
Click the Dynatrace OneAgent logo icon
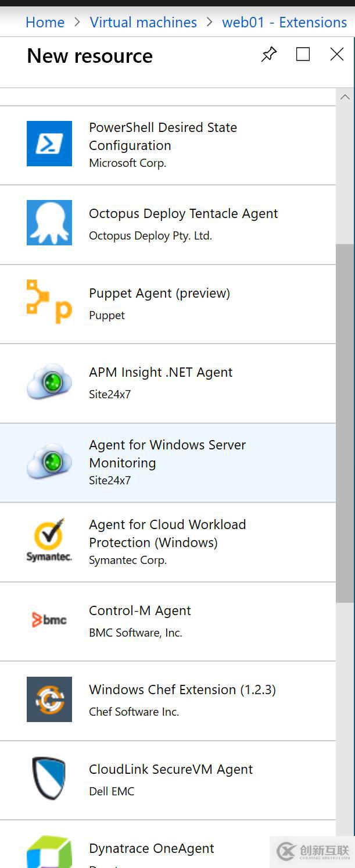coord(49,853)
